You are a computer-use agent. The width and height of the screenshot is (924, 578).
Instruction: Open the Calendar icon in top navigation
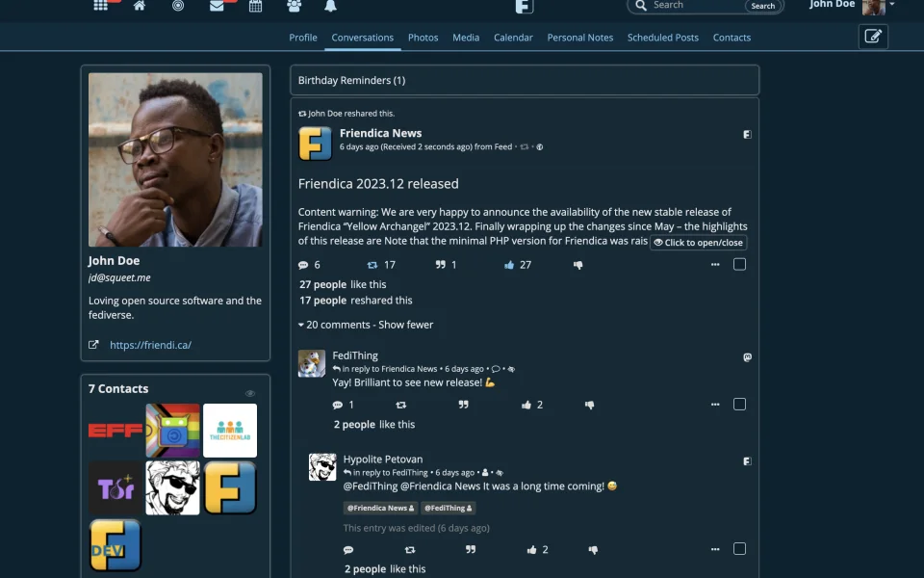tap(255, 6)
